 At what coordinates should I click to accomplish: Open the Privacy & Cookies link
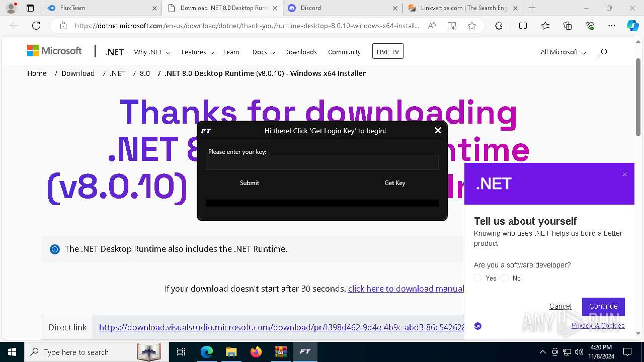click(x=598, y=325)
